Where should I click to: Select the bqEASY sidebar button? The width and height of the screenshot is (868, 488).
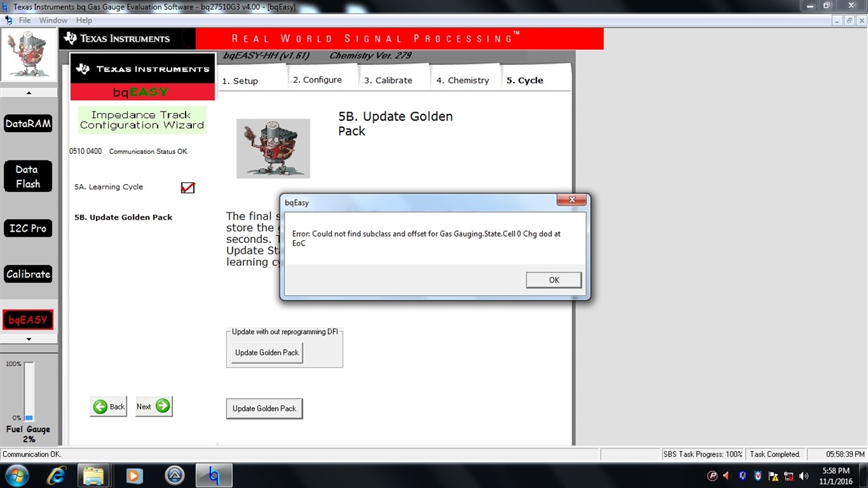[28, 320]
